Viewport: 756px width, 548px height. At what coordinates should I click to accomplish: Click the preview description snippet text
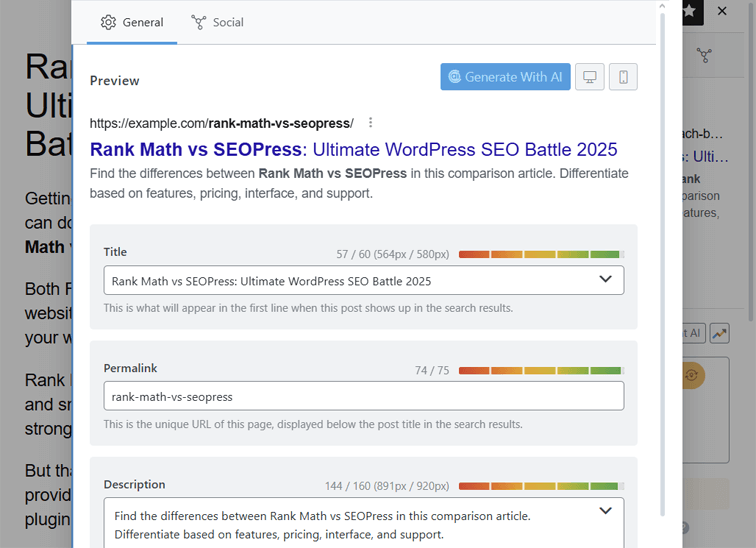point(359,183)
